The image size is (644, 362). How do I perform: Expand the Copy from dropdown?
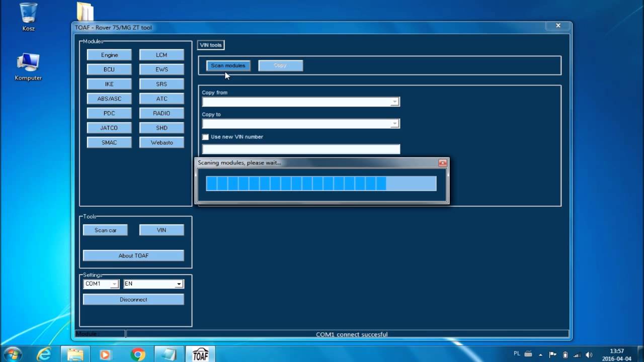coord(395,102)
